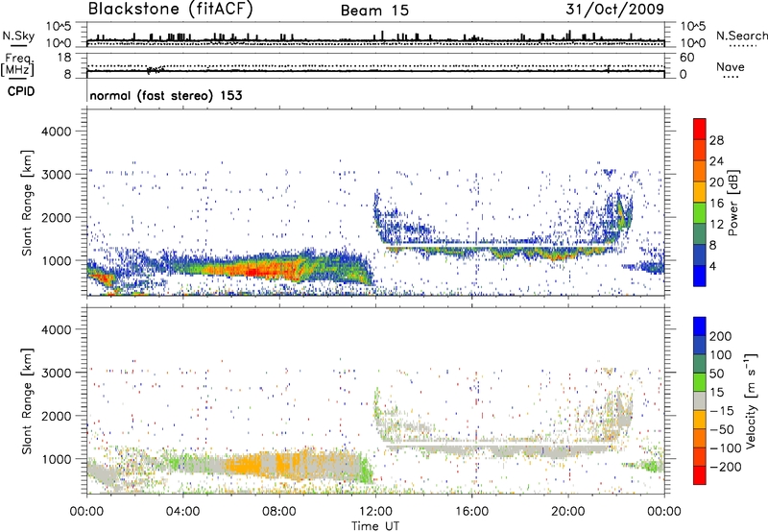Click the "10^5" tick beside N.Sky

(x=59, y=26)
